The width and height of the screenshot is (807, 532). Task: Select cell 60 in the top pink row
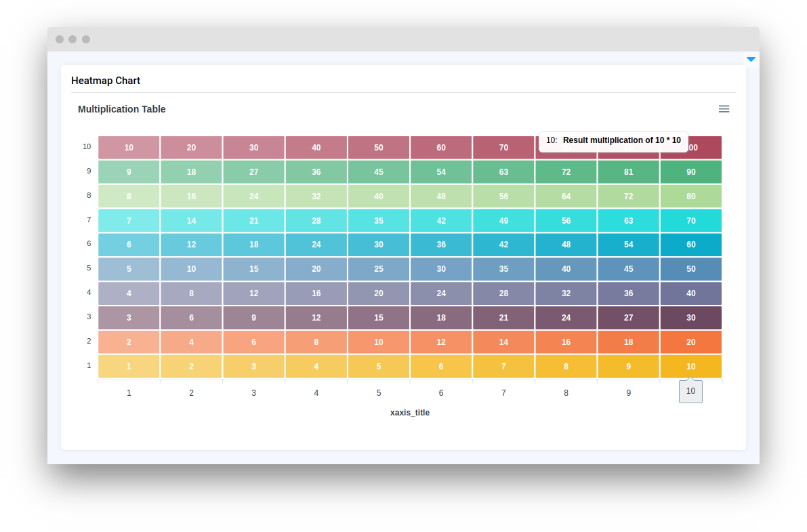point(441,148)
